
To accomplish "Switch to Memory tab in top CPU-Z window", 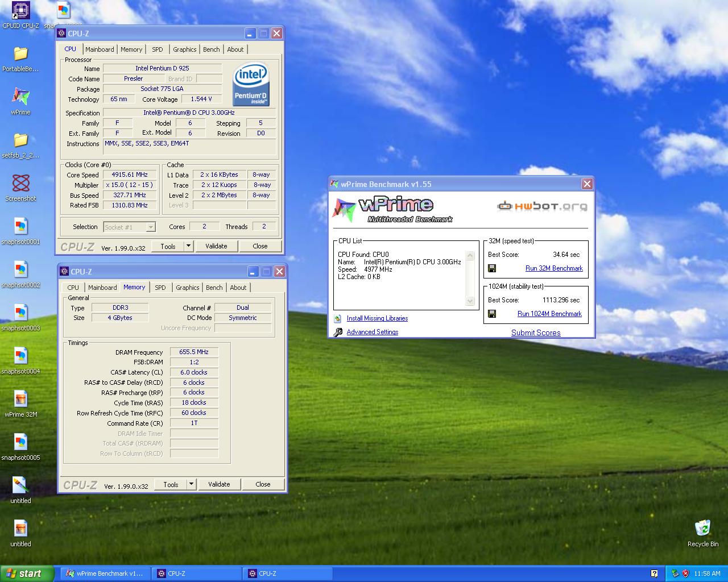I will 131,49.
